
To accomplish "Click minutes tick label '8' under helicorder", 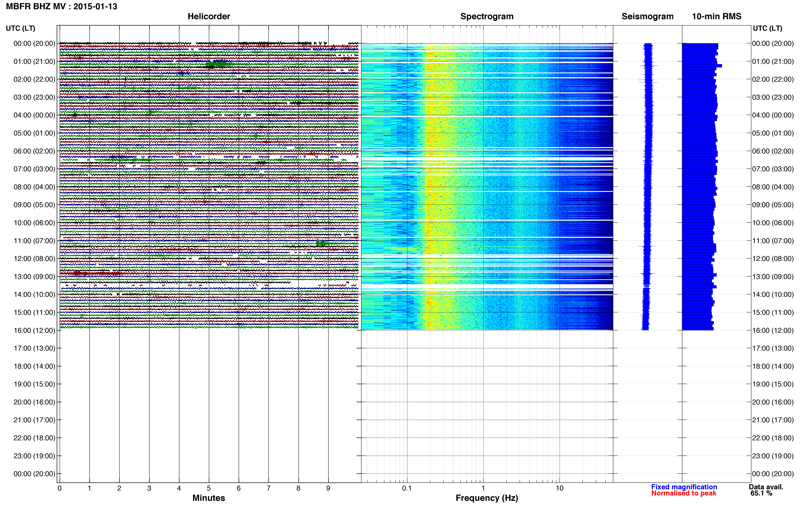I will [298, 488].
